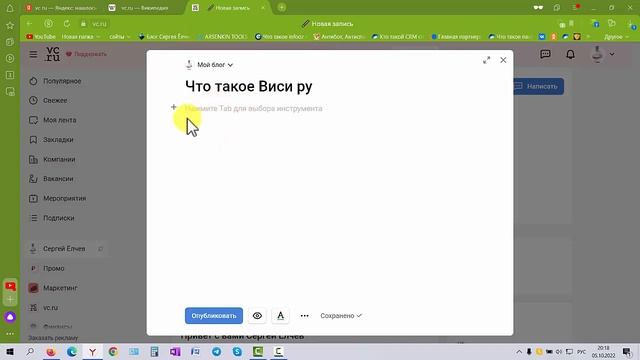Open Chrome from taskbar
Image resolution: width=640 pixels, height=360 pixels.
113,351
